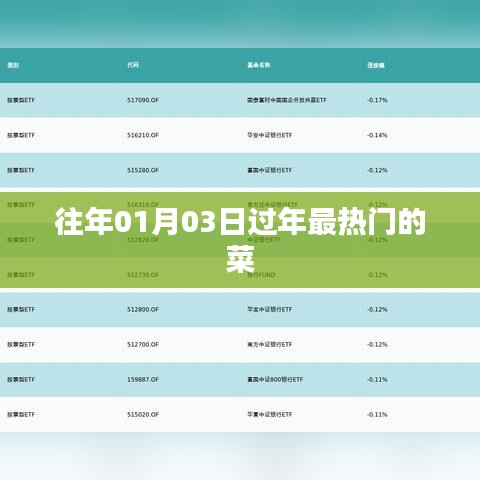This screenshot has width=480, height=480.
Task: Click the -0.17% change value
Action: point(377,100)
